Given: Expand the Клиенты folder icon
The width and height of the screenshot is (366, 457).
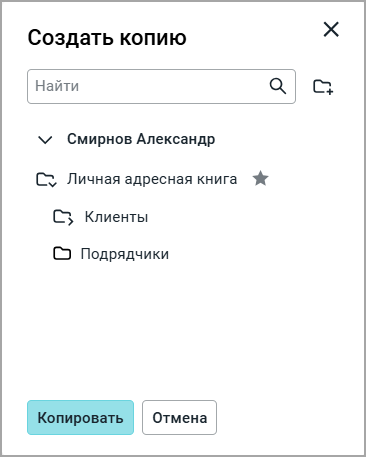Looking at the screenshot, I should (x=63, y=217).
